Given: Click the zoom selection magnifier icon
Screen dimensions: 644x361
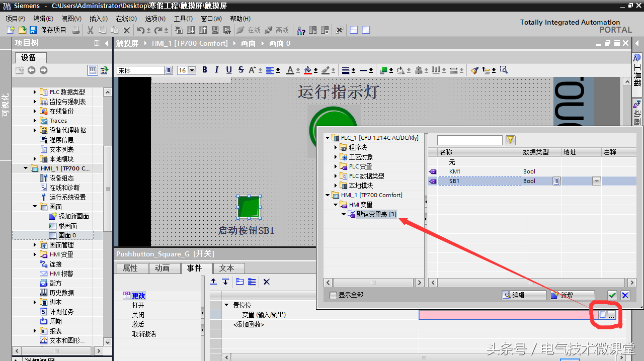Looking at the screenshot, I should coord(504,70).
